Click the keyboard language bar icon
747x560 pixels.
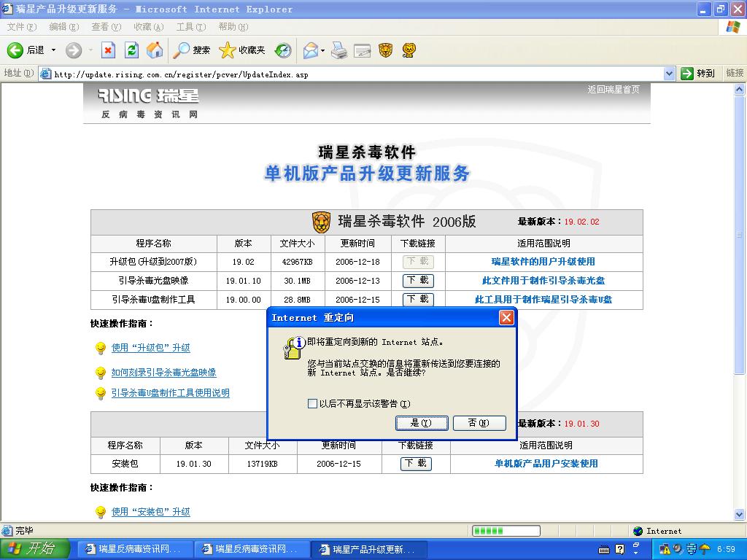tap(604, 550)
